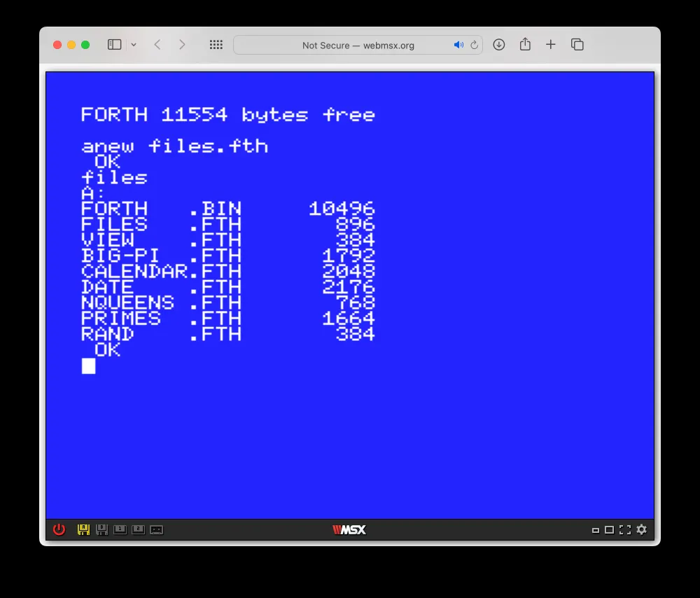Open the yellow Drive A floppy disk icon
Screen dimensions: 700x598
pos(83,530)
